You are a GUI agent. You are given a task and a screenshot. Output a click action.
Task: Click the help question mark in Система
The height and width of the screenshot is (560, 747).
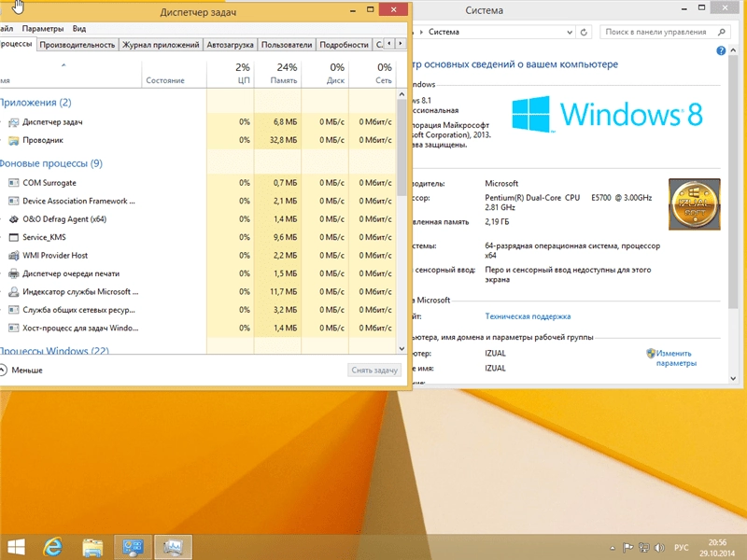pos(721,50)
